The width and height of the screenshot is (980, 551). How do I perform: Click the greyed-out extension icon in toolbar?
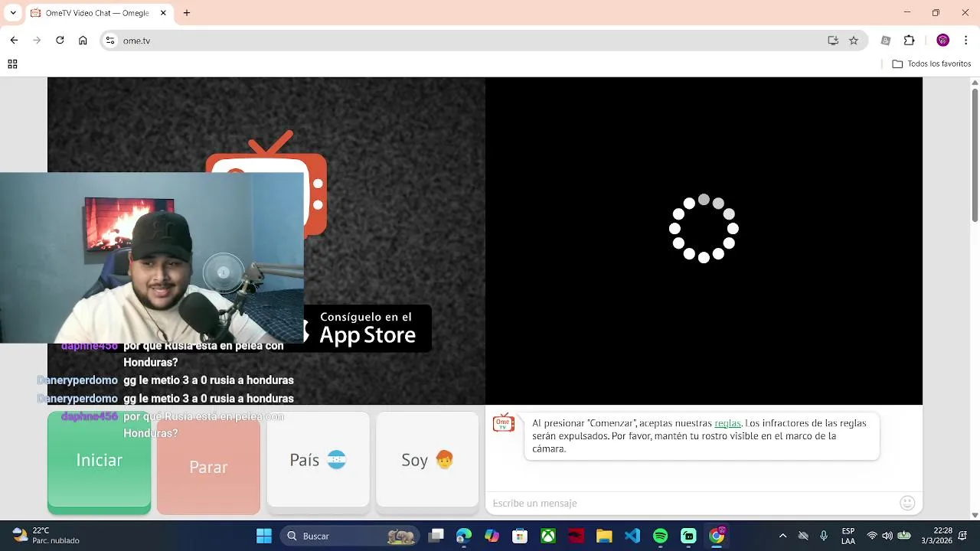[x=886, y=41]
